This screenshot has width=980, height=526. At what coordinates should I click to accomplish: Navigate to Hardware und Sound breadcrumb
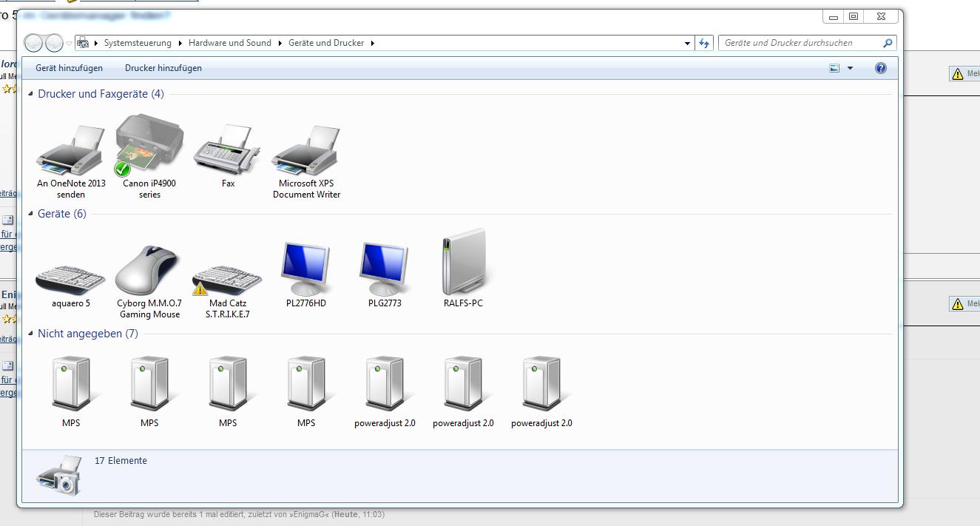click(x=230, y=43)
